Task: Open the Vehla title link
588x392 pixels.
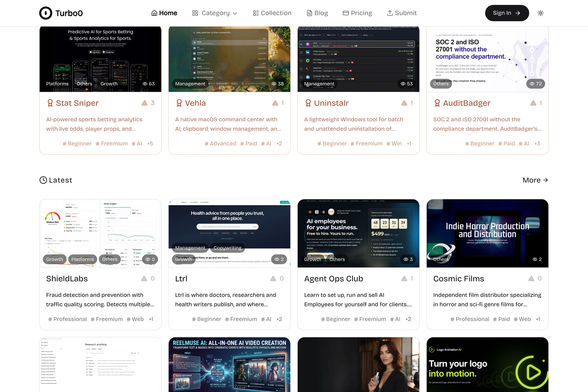Action: (195, 103)
